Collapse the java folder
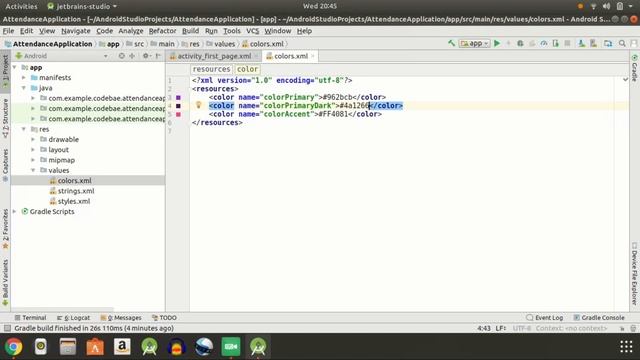This screenshot has height=360, width=640. (x=24, y=88)
